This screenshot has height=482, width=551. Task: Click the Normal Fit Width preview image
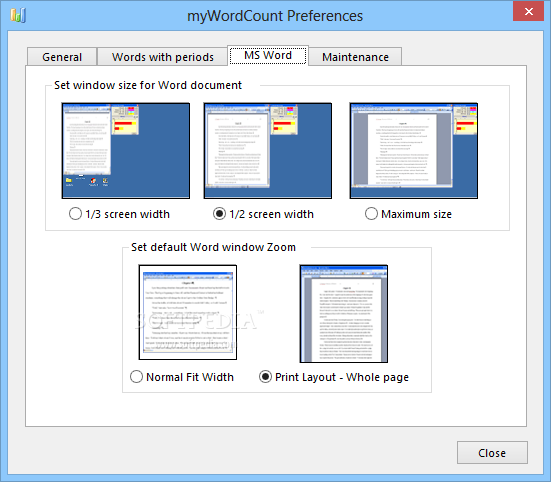(x=188, y=312)
